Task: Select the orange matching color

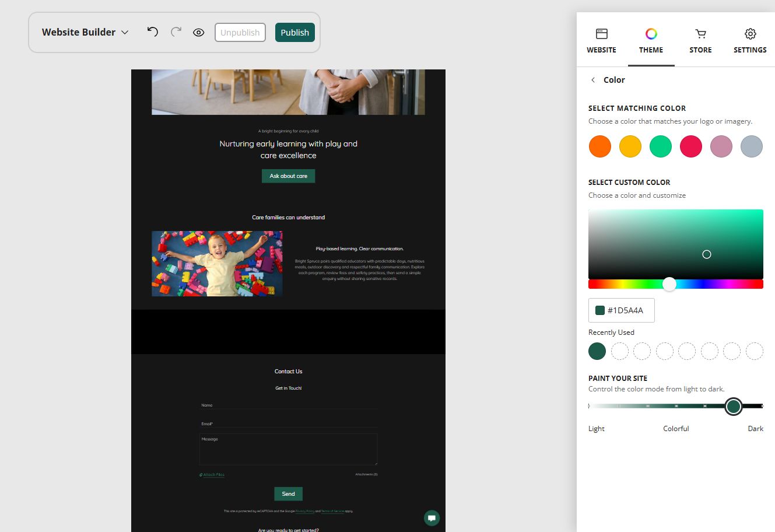Action: click(600, 146)
